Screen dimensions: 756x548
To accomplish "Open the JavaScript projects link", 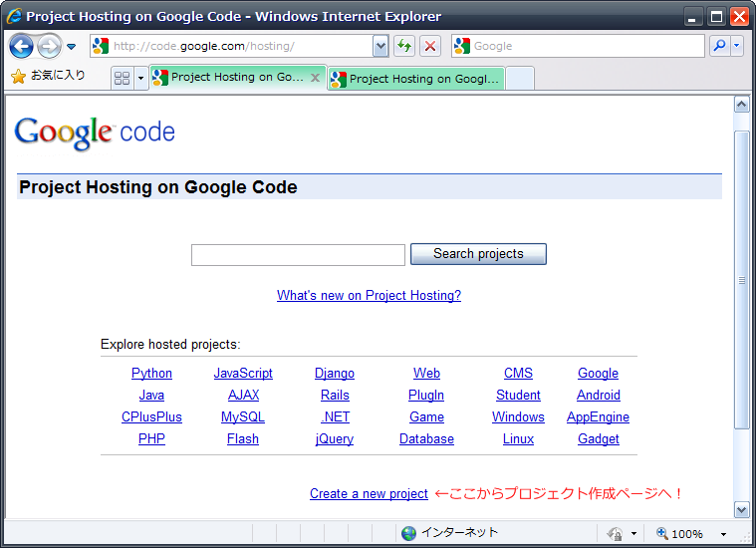I will click(x=243, y=374).
